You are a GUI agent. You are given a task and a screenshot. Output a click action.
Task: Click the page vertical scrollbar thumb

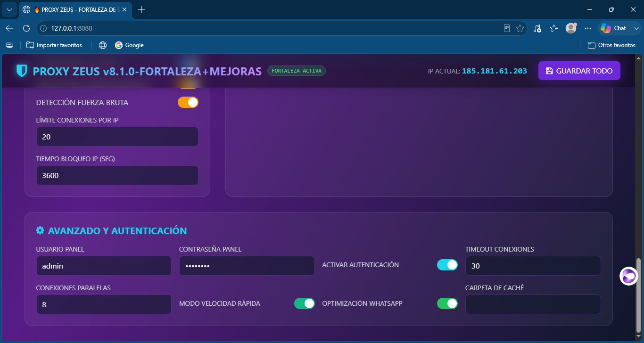coord(639,295)
